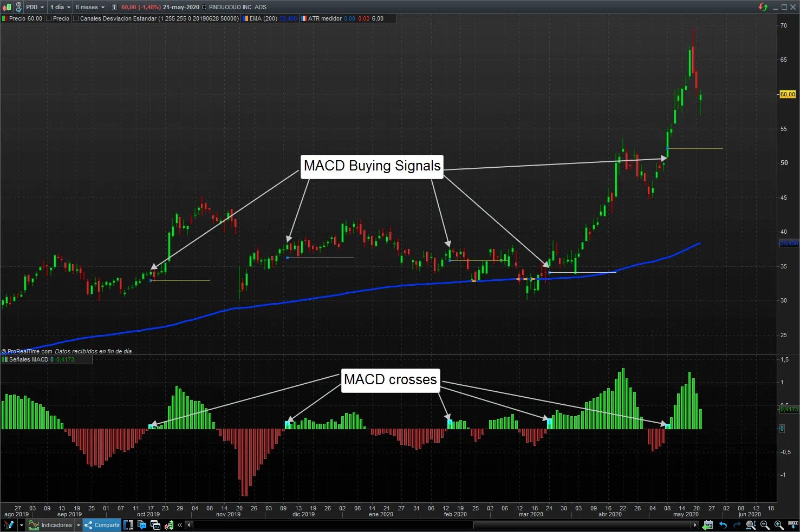
Task: Click the red-green sync arrows icon
Action: click(x=763, y=7)
